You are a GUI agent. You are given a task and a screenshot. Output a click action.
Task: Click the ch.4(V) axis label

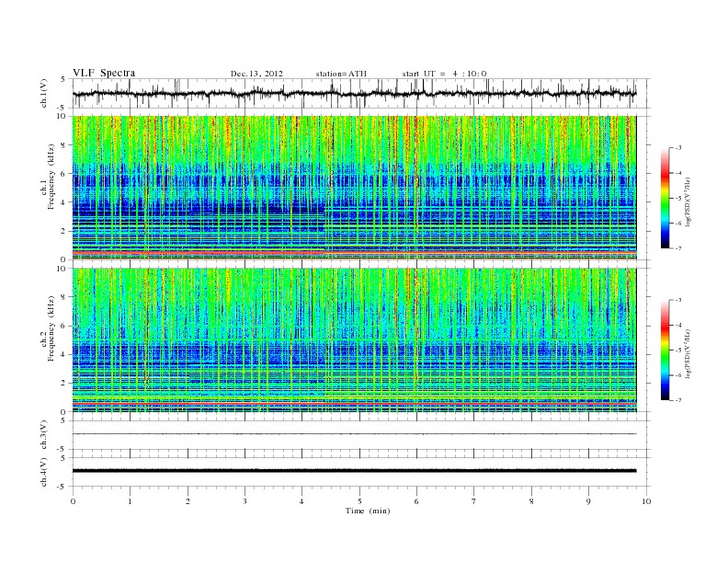pyautogui.click(x=44, y=472)
